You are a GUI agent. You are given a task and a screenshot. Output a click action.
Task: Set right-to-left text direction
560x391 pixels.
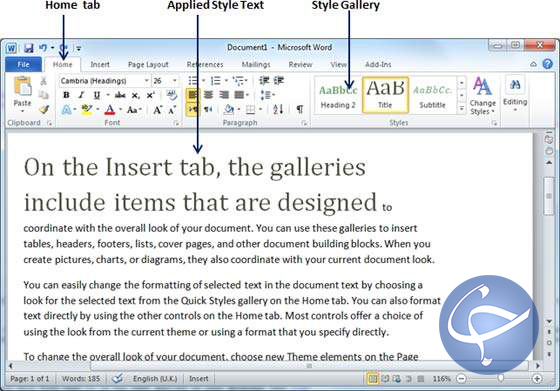click(x=208, y=109)
